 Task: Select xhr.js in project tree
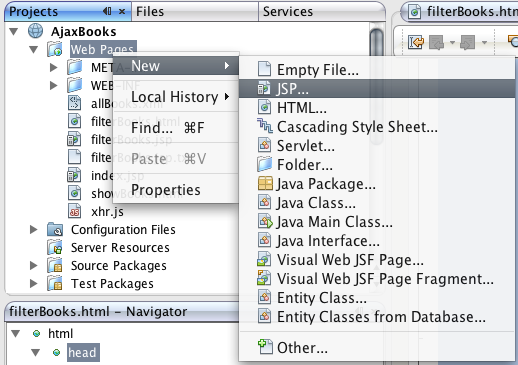[107, 212]
